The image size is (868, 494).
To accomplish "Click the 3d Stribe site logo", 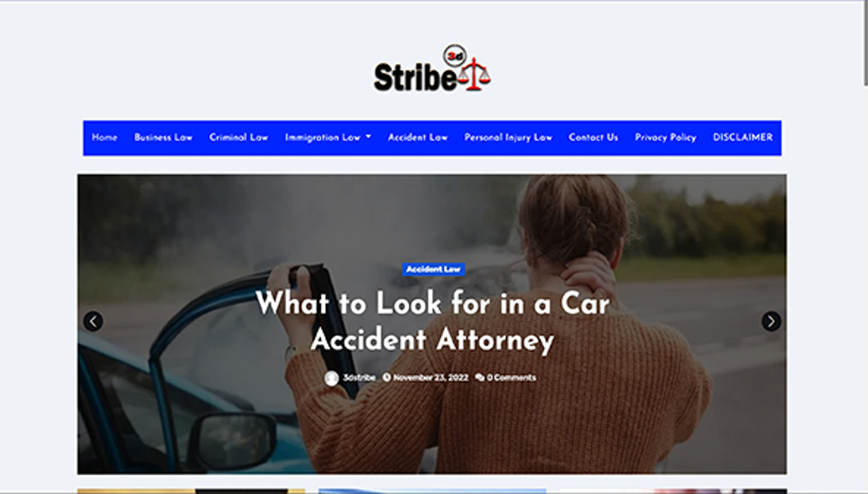I will point(432,68).
